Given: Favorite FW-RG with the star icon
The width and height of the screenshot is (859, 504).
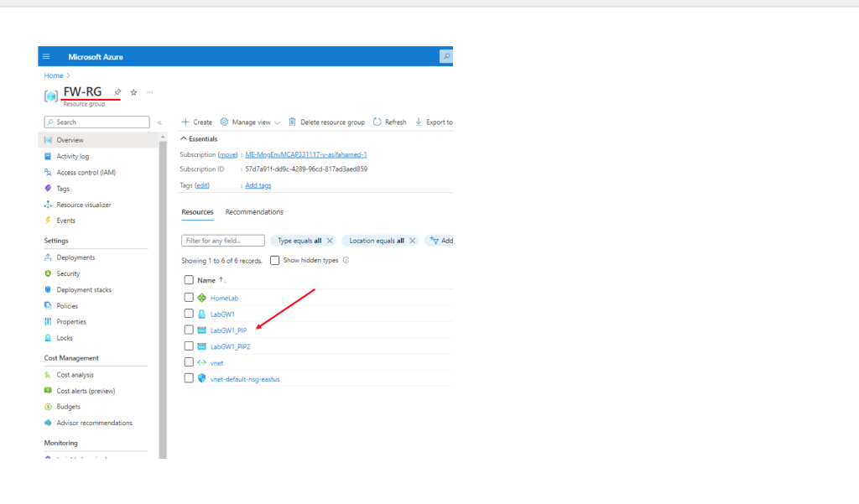Looking at the screenshot, I should pos(133,92).
